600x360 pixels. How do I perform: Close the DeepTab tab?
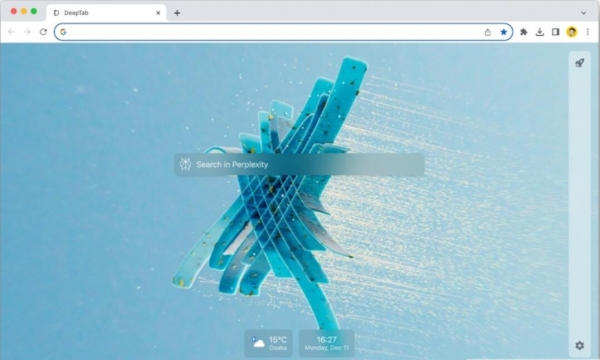click(158, 13)
